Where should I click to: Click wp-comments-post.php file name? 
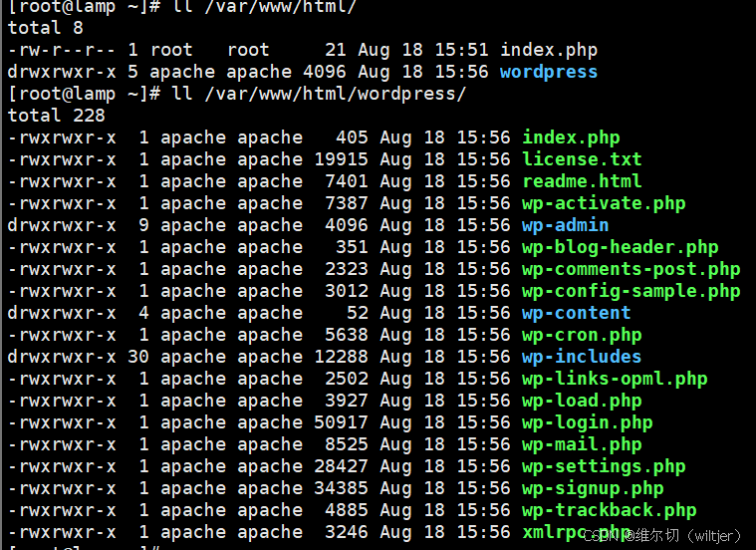(631, 269)
